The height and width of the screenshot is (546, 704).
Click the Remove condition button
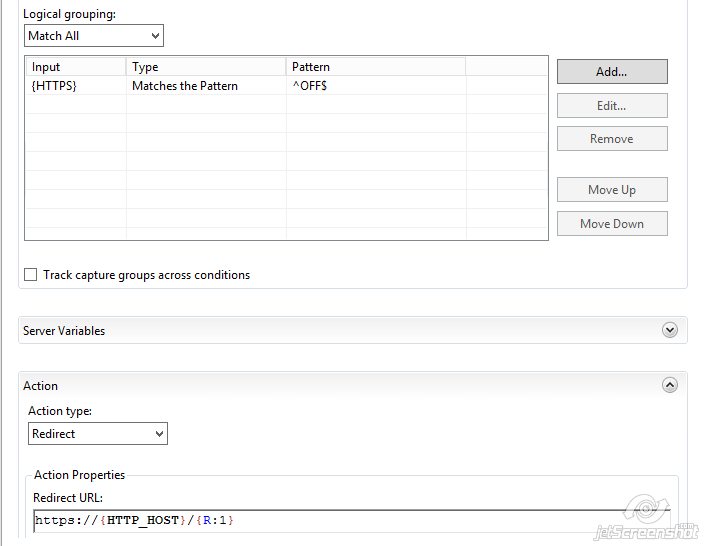click(611, 139)
